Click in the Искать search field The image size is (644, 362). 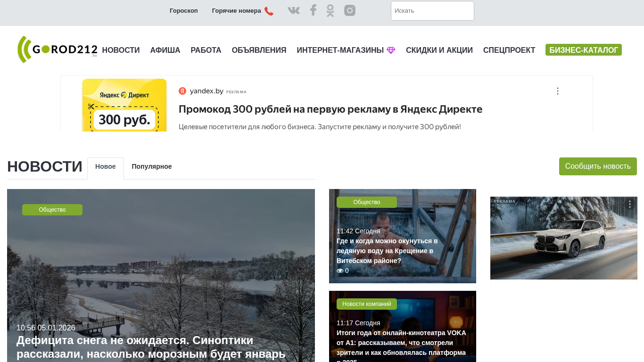tap(432, 11)
